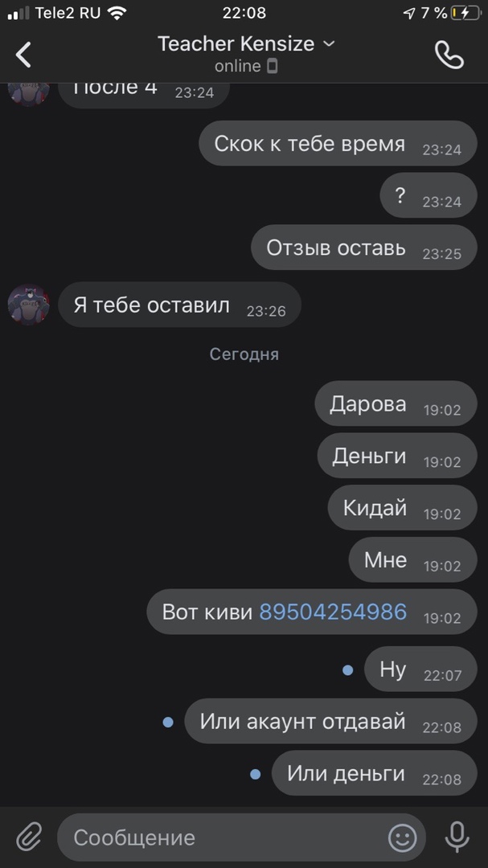Expand the Teacher Kensize chat menu chevron
Viewport: 488px width, 868px height.
[x=329, y=43]
